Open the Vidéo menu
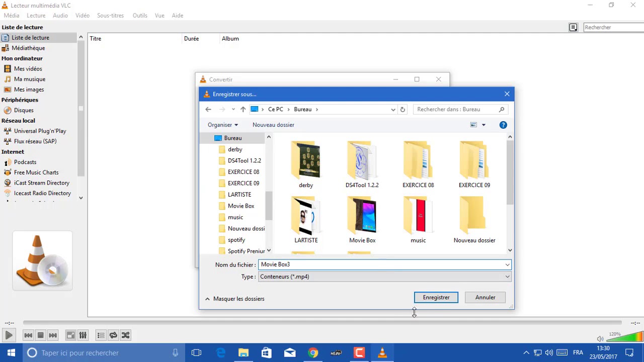This screenshot has height=362, width=644. coord(83,16)
